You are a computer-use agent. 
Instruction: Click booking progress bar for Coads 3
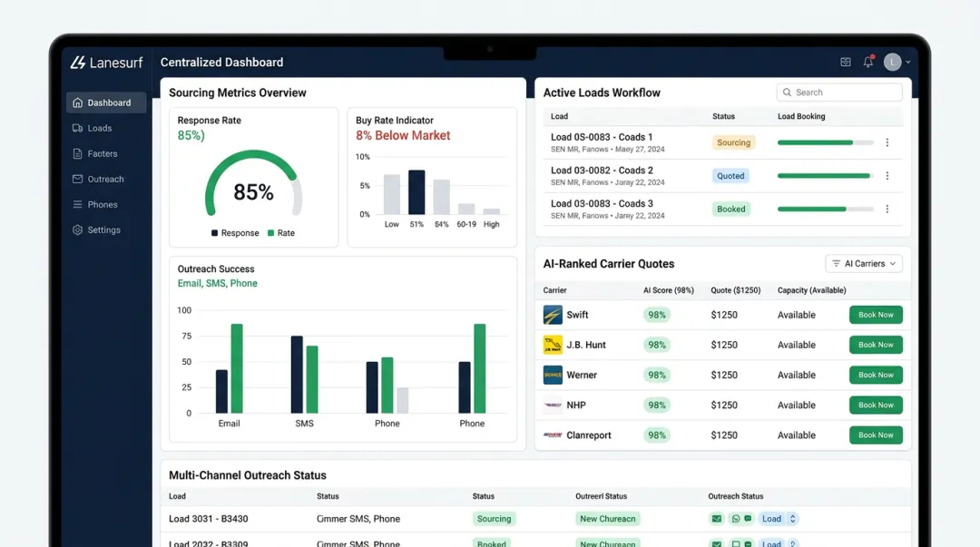click(x=826, y=209)
